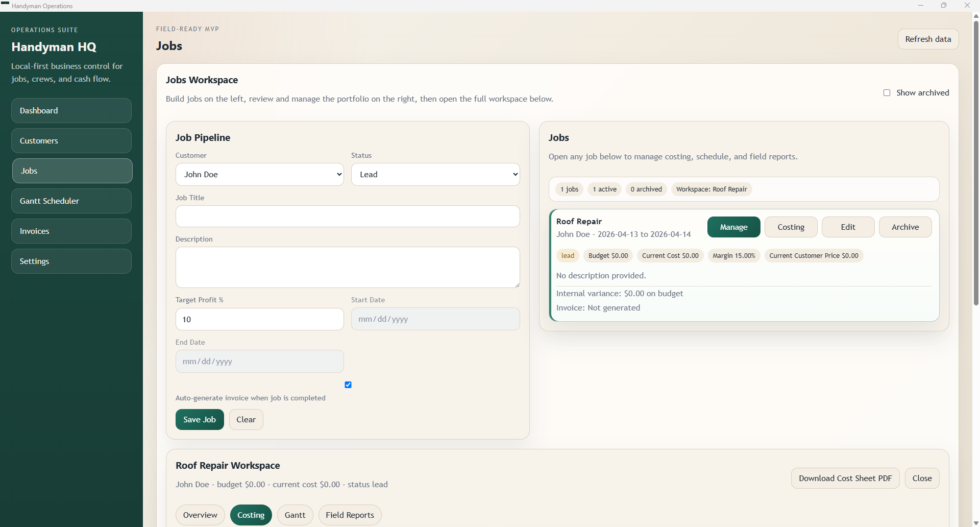Open the Gantt Scheduler page
This screenshot has height=527, width=980.
coord(71,201)
